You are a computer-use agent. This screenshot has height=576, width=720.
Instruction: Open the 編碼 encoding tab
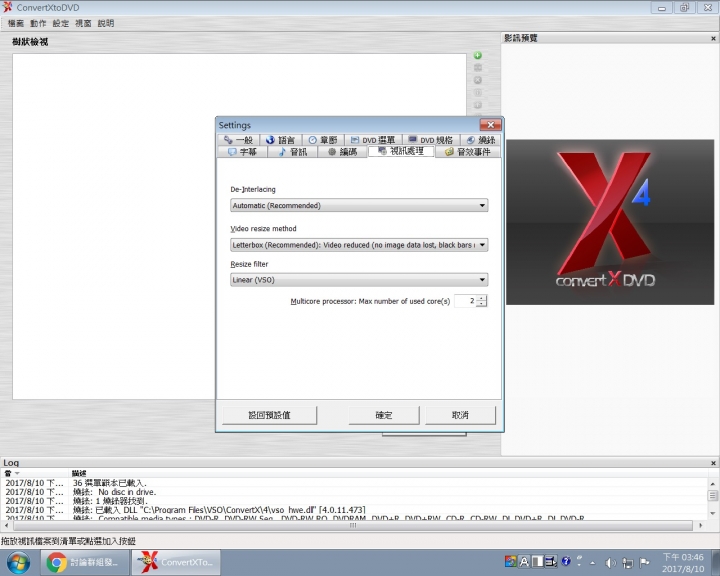pos(343,152)
